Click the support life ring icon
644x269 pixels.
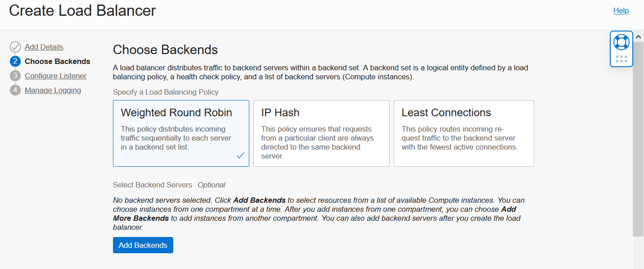pyautogui.click(x=621, y=43)
